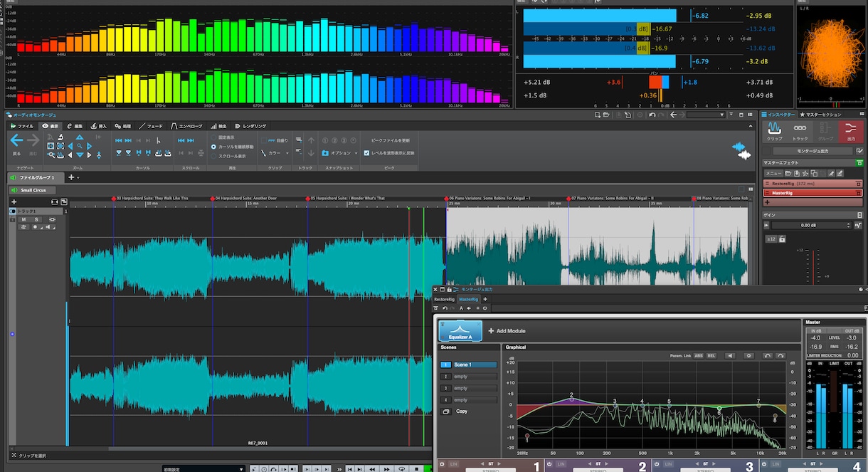Click the REL param link button

pos(711,355)
